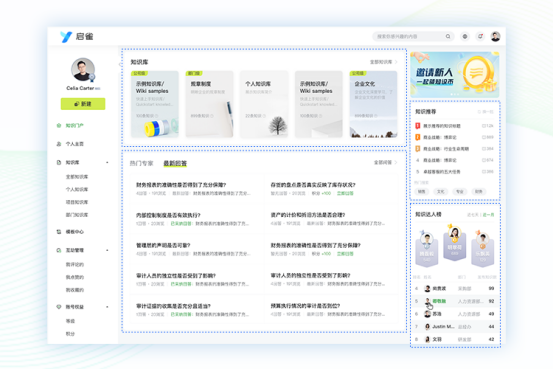Open 知识门户 in the sidebar
553x369 pixels.
(x=74, y=125)
